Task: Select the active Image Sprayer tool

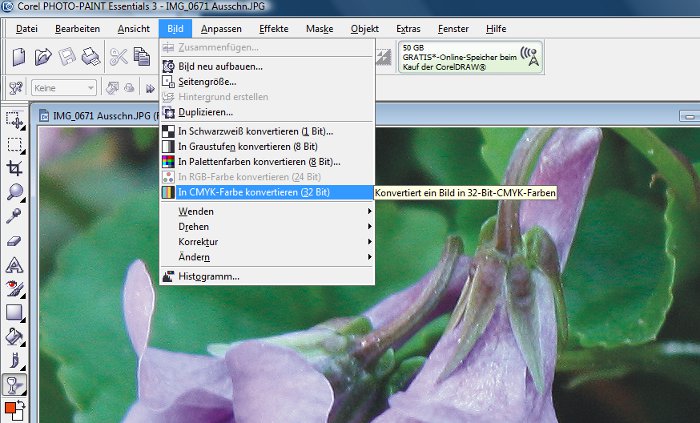Action: [x=15, y=385]
